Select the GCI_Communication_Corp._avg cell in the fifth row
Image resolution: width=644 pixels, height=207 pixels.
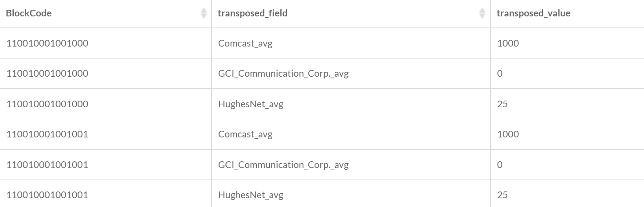[x=283, y=165]
